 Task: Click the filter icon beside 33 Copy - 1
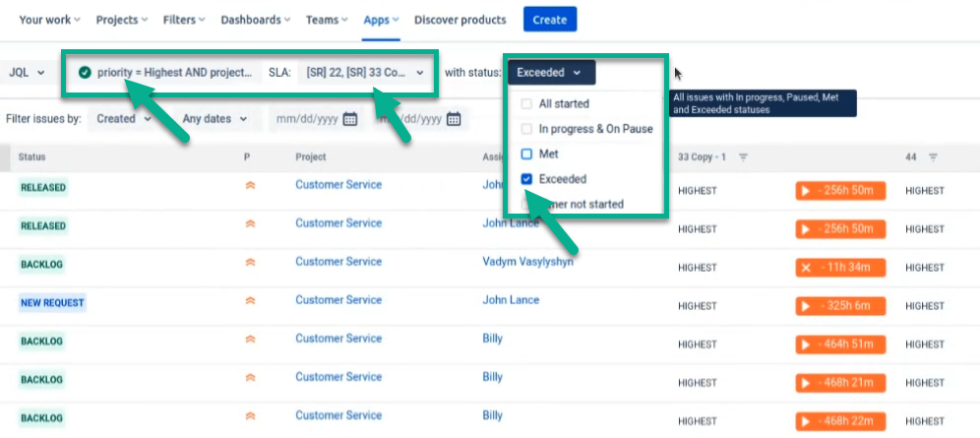pos(744,156)
